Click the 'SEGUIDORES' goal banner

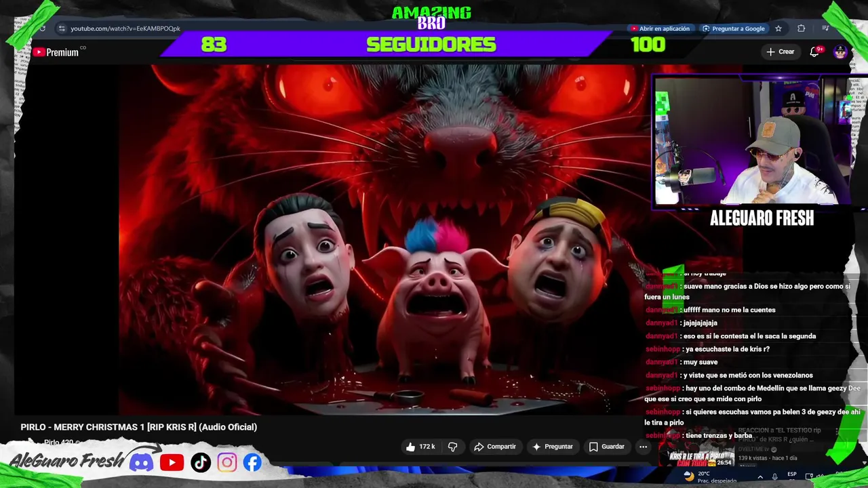(431, 45)
